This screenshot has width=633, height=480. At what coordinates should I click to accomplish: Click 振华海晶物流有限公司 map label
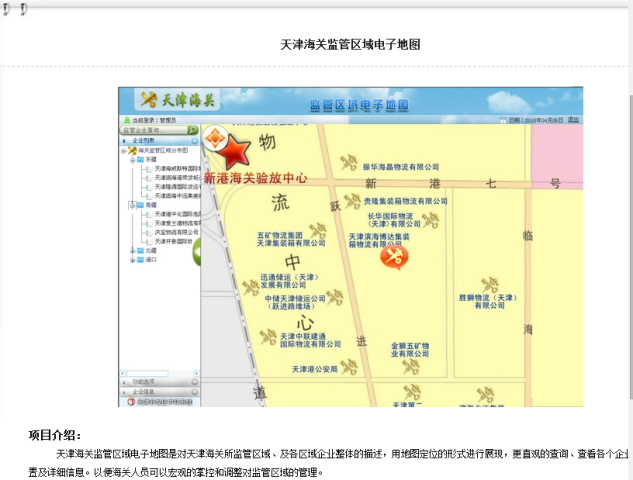pyautogui.click(x=400, y=167)
